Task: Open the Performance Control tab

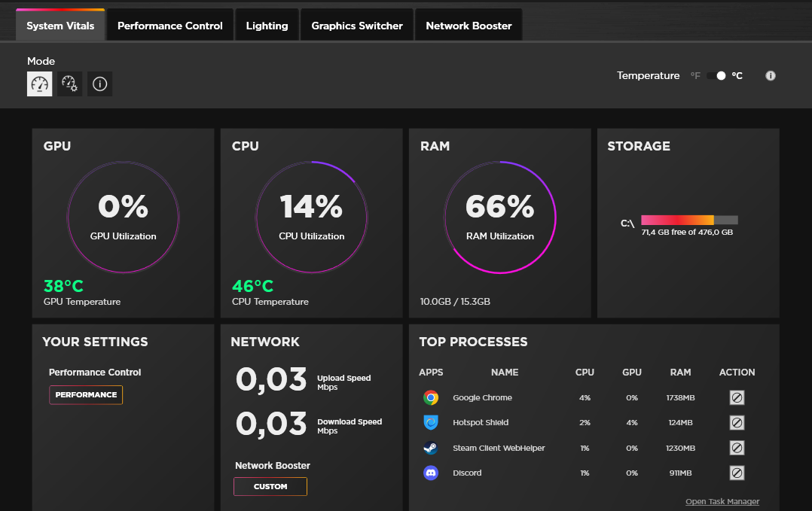Action: click(170, 26)
